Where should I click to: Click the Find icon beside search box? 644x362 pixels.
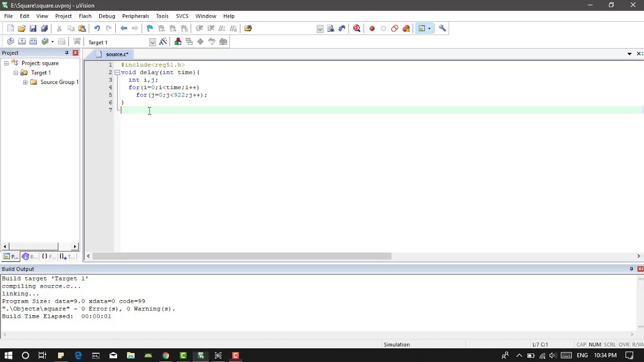(331, 29)
